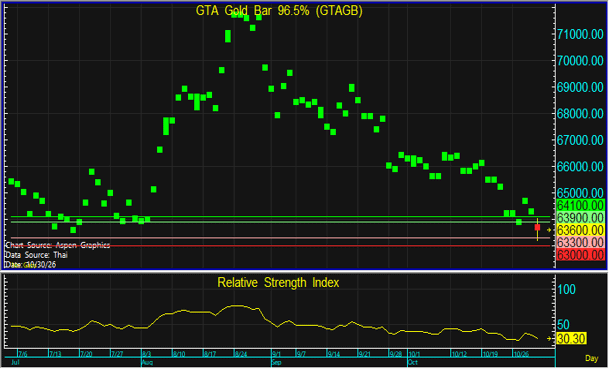
Task: Click the Aug month label
Action: (147, 362)
